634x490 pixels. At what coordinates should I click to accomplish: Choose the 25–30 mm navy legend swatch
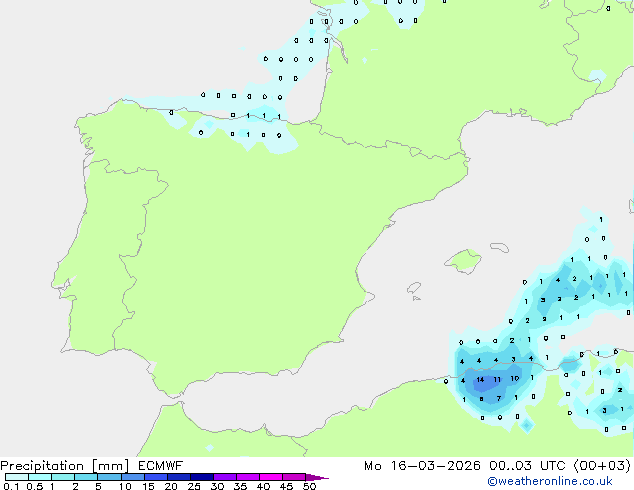click(201, 477)
